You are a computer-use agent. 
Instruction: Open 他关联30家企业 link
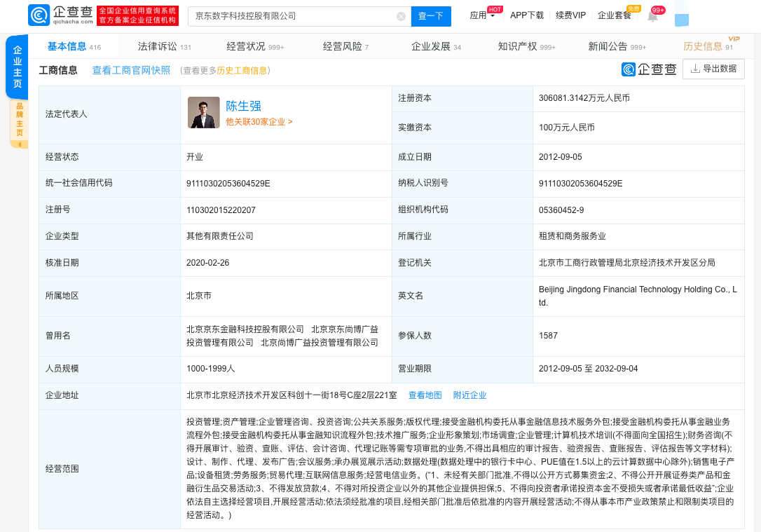(259, 122)
